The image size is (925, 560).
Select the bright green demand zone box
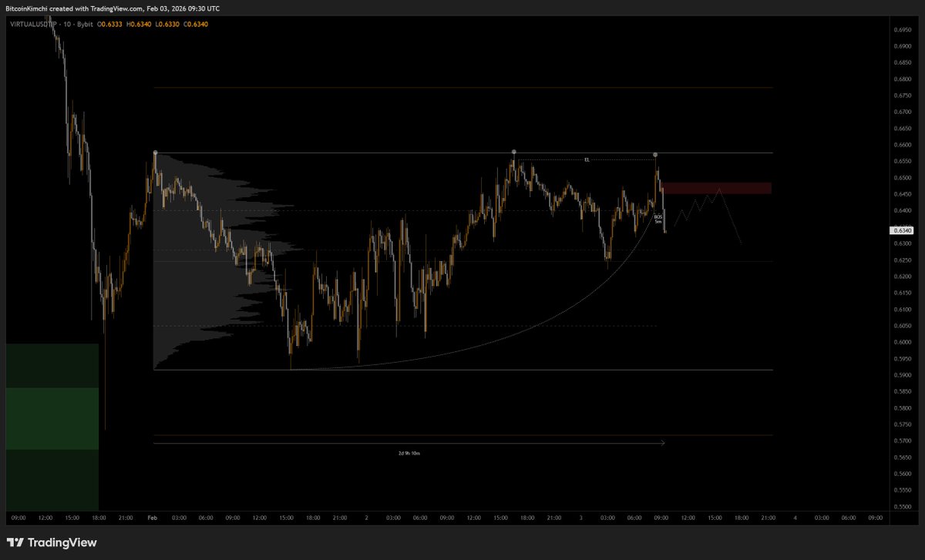(52, 418)
